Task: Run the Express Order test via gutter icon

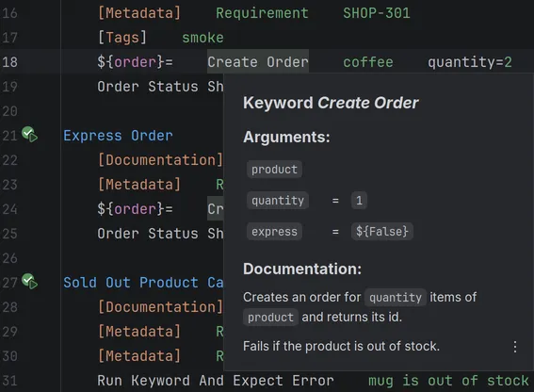Action: 30,135
